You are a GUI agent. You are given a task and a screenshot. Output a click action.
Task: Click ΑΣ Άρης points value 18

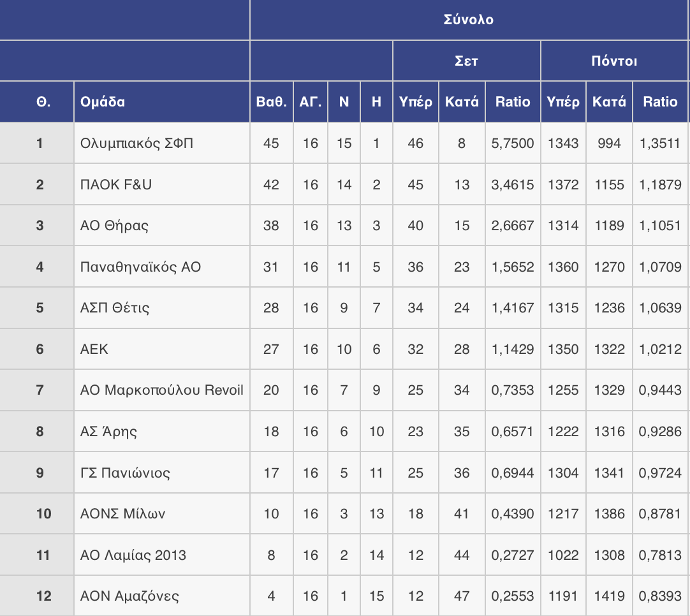coord(271,431)
